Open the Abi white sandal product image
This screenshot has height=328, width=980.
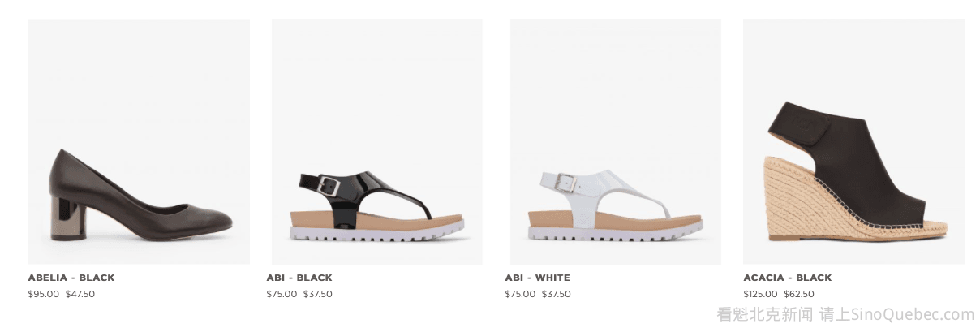click(x=616, y=141)
